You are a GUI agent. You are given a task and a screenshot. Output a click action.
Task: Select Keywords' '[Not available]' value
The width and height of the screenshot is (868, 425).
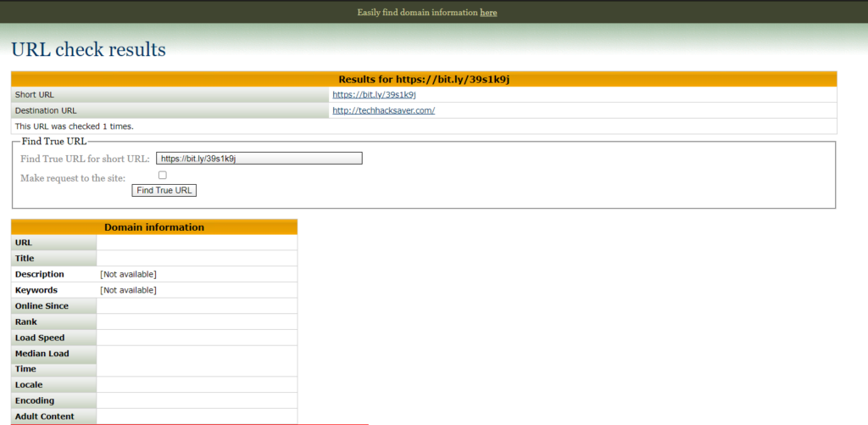129,290
